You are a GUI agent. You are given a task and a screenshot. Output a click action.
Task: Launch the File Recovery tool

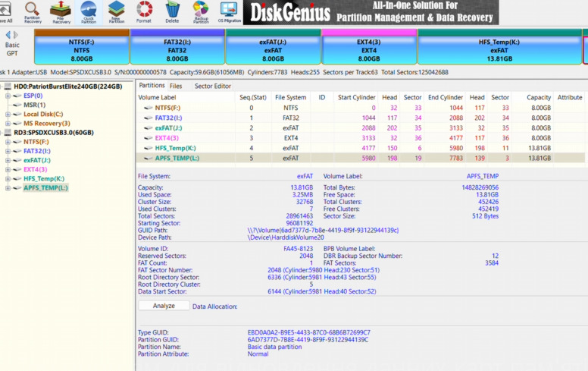[x=61, y=12]
